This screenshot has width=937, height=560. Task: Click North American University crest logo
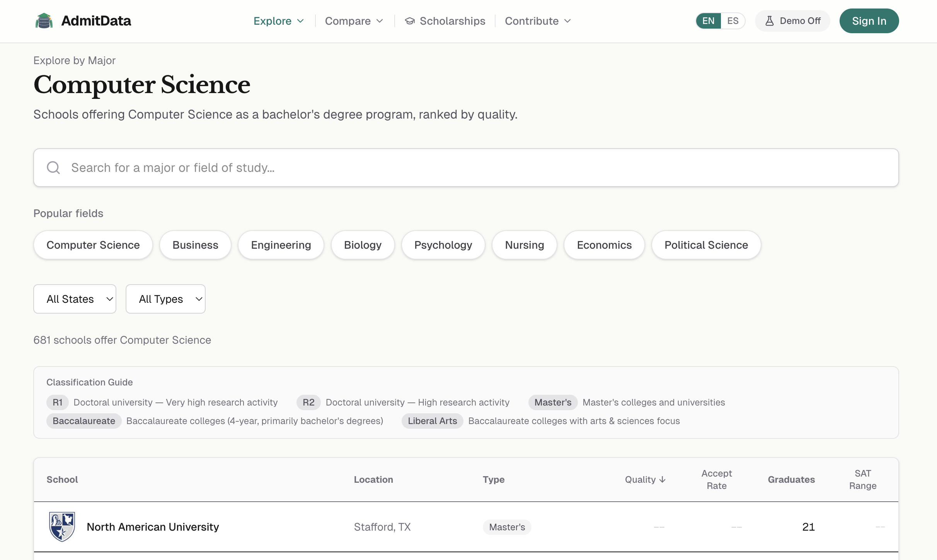pyautogui.click(x=62, y=527)
